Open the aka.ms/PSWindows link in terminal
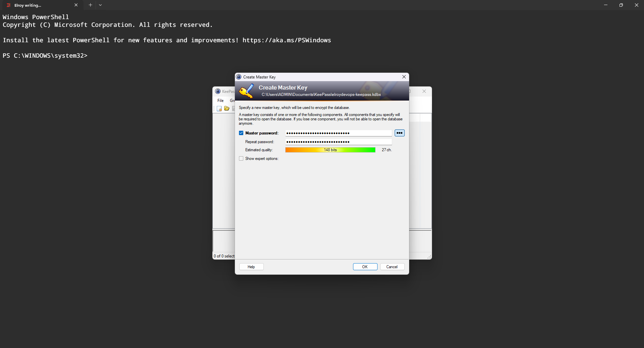644x348 pixels. pos(287,40)
